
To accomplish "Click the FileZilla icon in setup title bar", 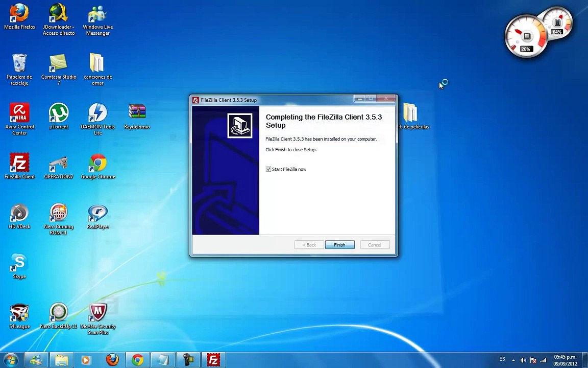I will [x=195, y=100].
